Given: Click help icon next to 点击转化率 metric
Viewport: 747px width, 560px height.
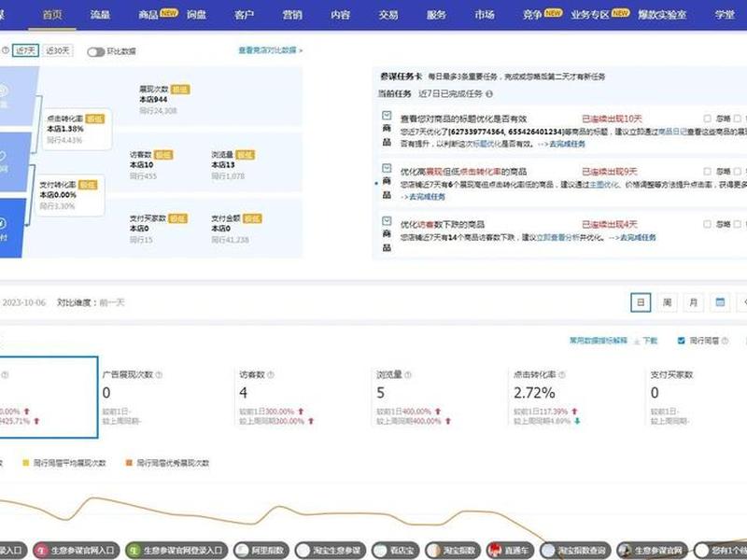Looking at the screenshot, I should click(x=562, y=375).
